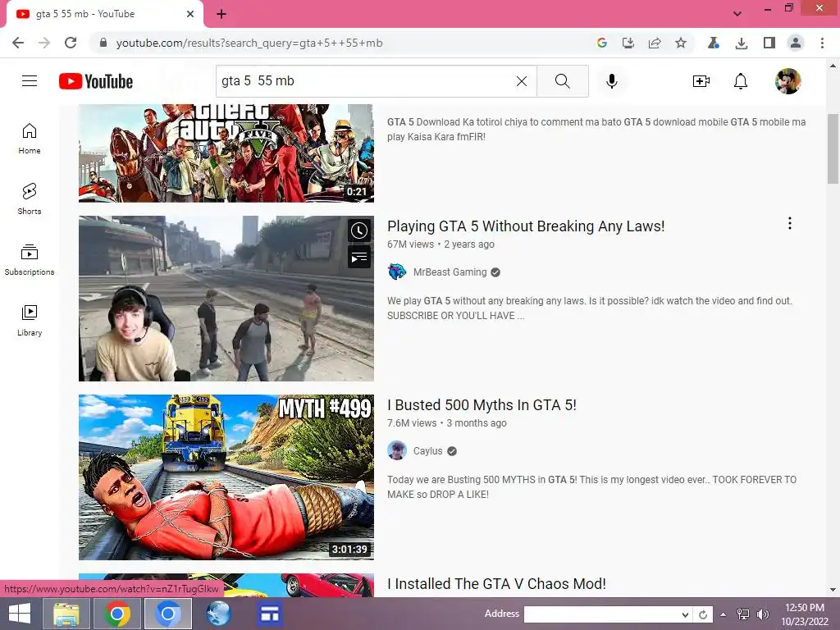Screen dimensions: 840x630
Task: Open Shorts in the sidebar
Action: (x=30, y=199)
